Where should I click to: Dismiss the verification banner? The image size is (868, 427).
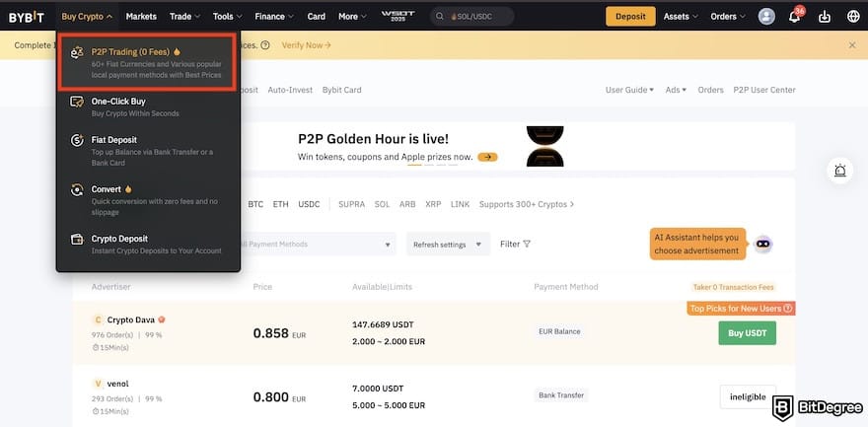852,45
